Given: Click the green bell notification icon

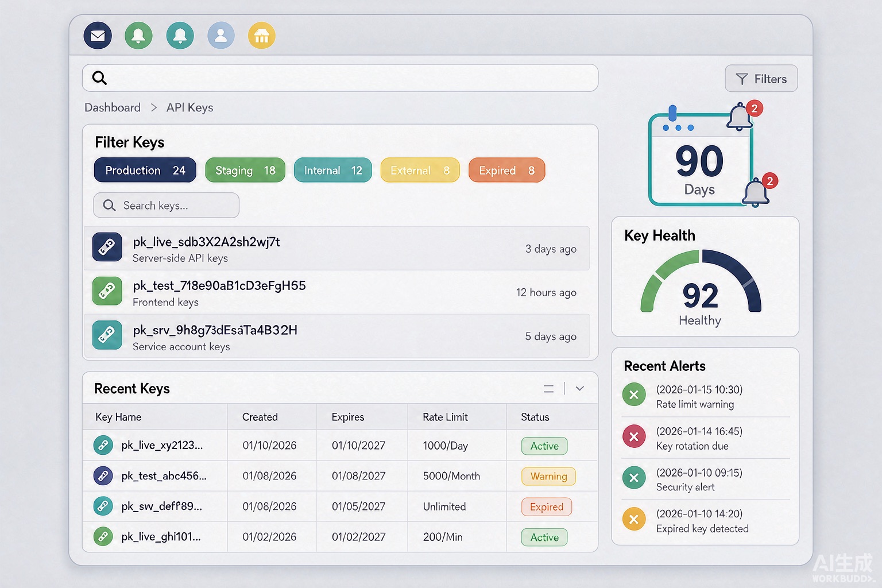Looking at the screenshot, I should point(138,36).
